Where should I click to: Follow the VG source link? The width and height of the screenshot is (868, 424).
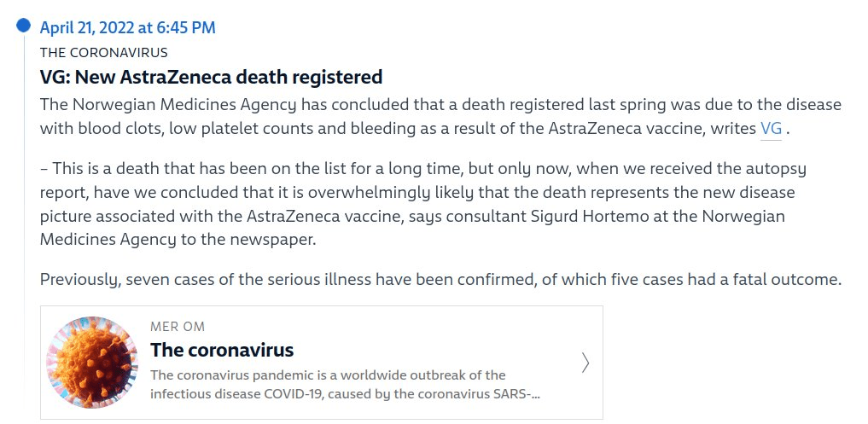tap(771, 129)
